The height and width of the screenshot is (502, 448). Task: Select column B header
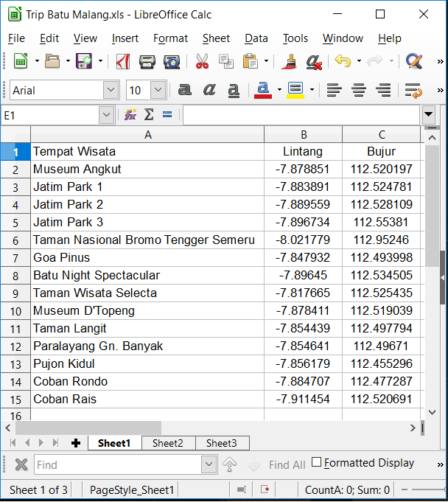coord(304,134)
